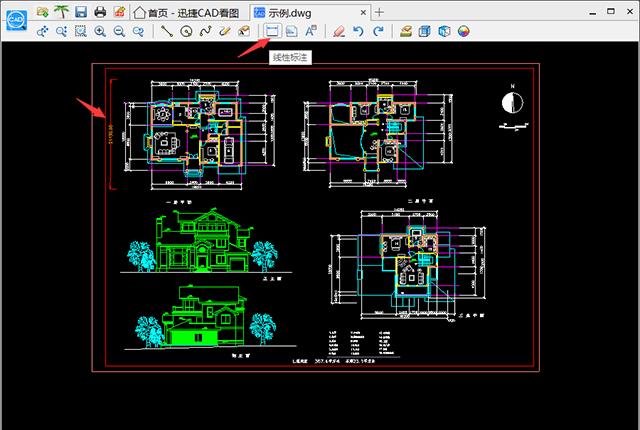Undo the last action

point(358,32)
